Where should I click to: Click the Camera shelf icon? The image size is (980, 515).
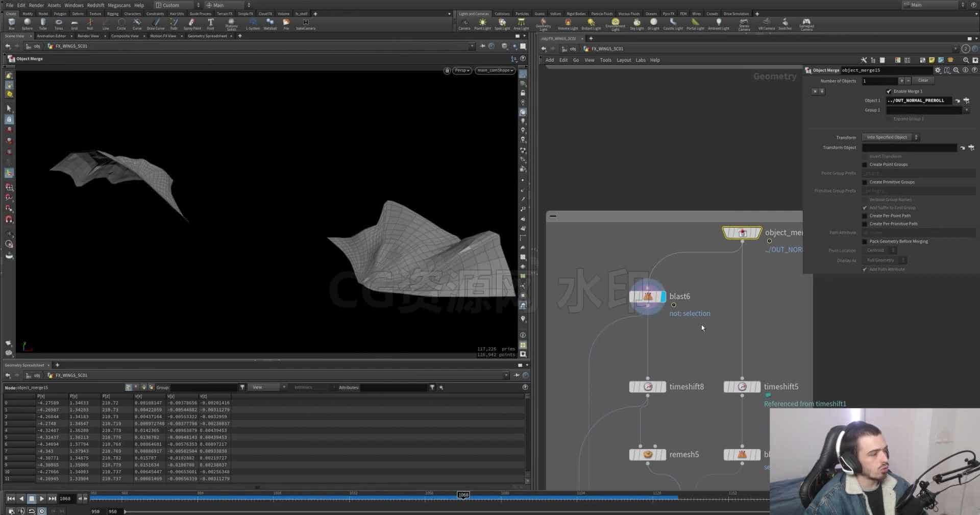pos(464,24)
